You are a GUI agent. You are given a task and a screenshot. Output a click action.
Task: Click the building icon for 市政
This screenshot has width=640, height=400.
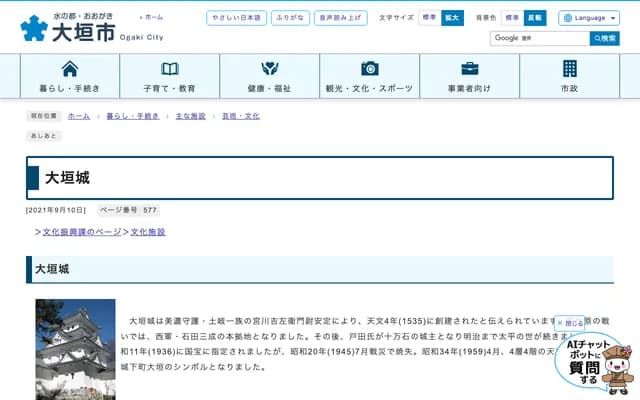(x=570, y=68)
